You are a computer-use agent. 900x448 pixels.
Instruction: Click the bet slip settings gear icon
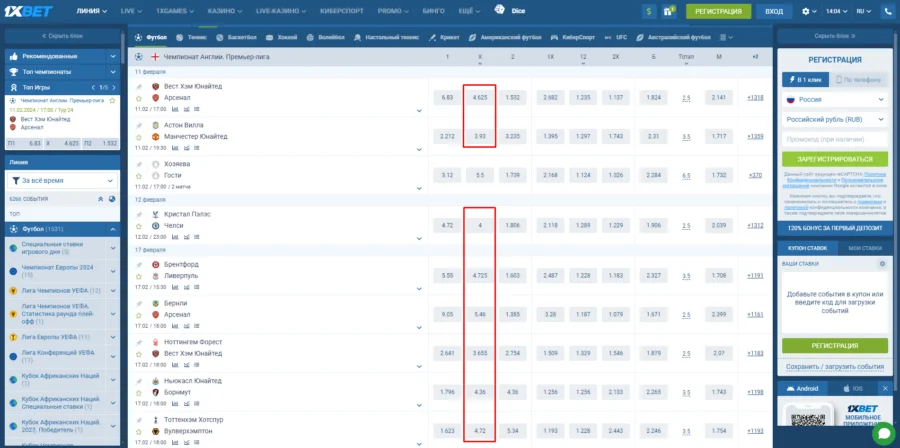[x=881, y=263]
